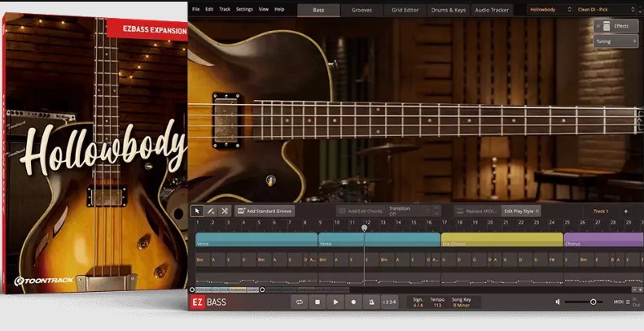Start playback with the play button
644x331 pixels.
point(335,303)
